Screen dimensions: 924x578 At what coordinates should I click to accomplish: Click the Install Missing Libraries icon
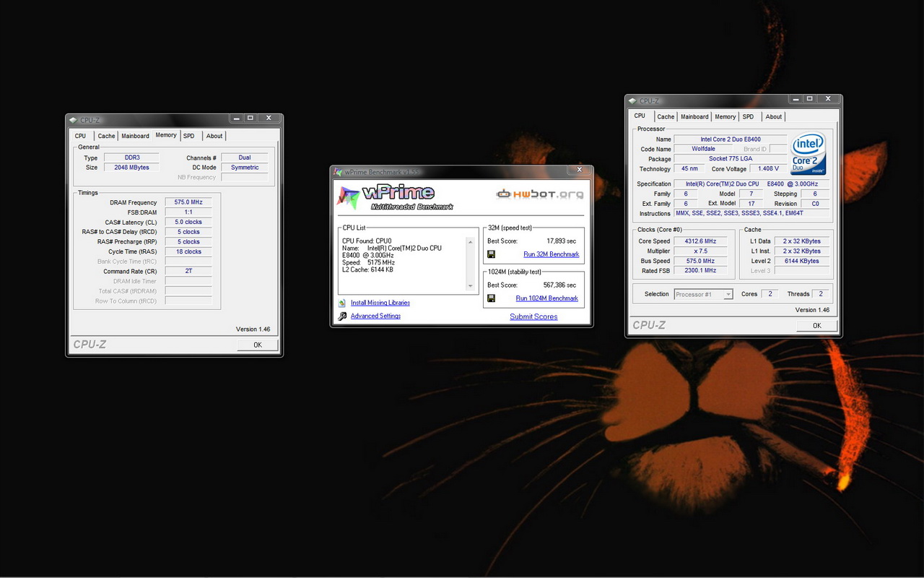tap(342, 303)
